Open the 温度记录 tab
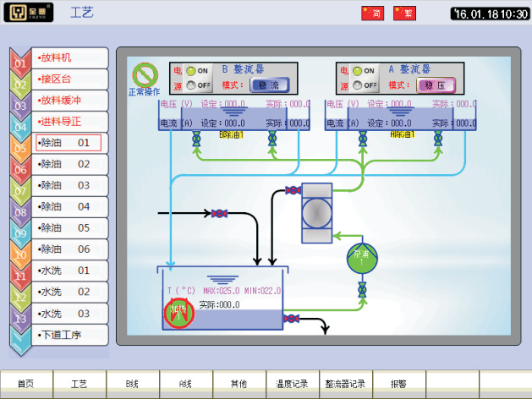This screenshot has height=399, width=532. 292,384
